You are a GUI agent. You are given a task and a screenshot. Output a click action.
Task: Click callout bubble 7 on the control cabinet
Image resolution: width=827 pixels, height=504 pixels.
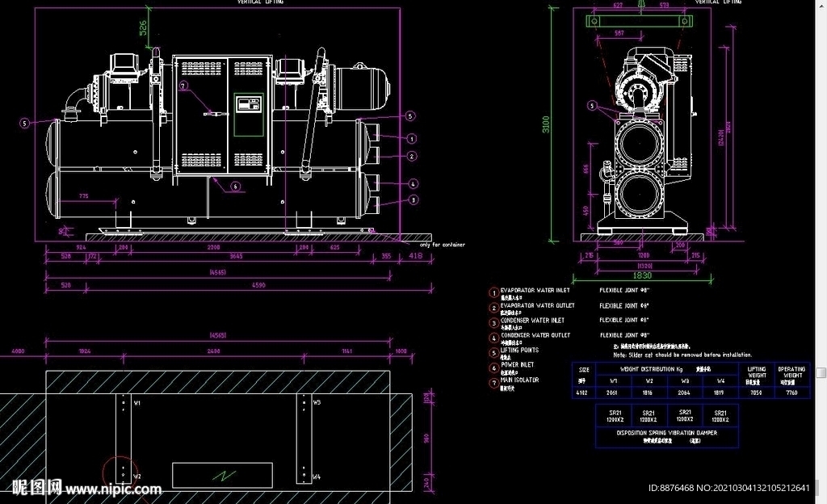(x=183, y=86)
